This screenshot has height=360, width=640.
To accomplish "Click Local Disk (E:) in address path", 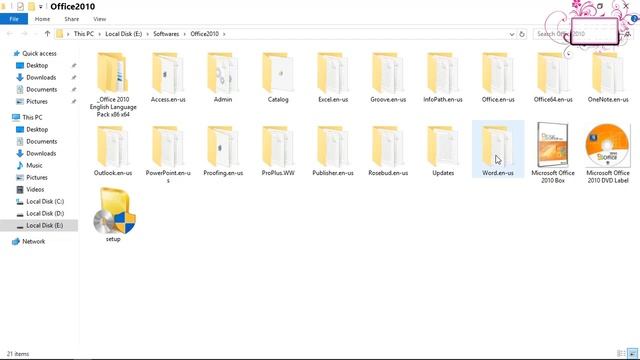I will (124, 34).
